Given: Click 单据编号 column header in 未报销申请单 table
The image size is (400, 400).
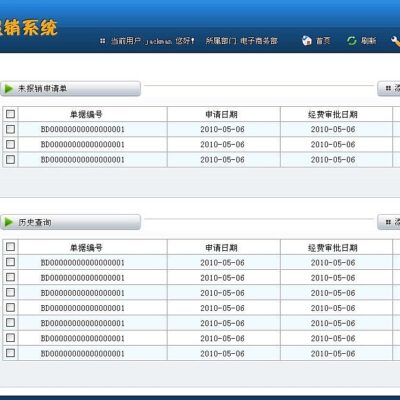Looking at the screenshot, I should tap(86, 115).
